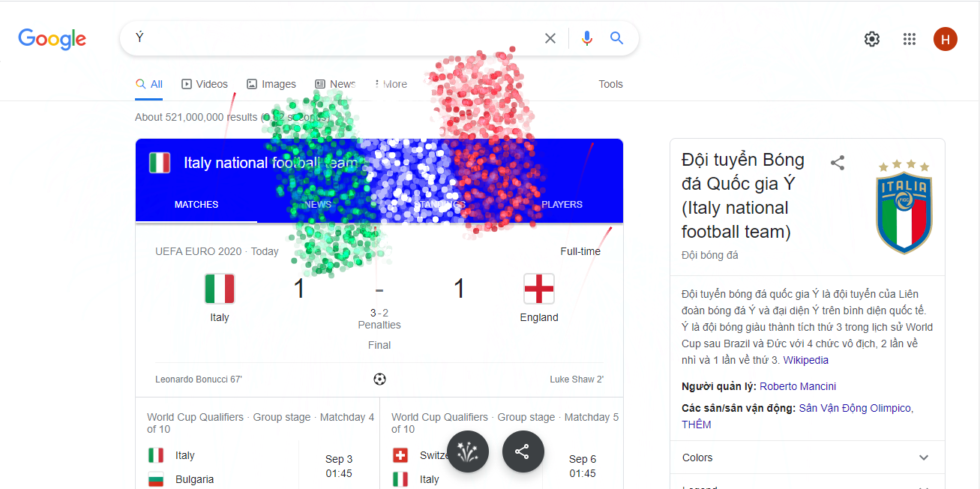980x489 pixels.
Task: Click the Bulgaria flag icon
Action: coord(156,479)
